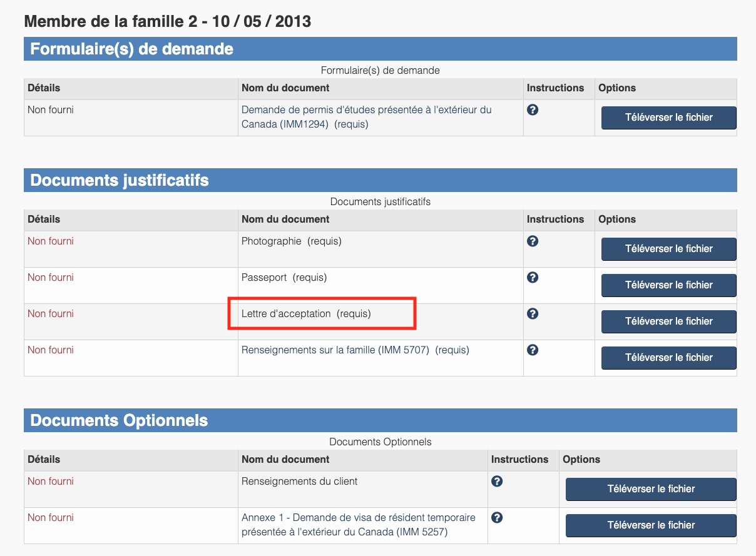Image resolution: width=756 pixels, height=556 pixels.
Task: Click Instructions column header in Documents Optionnels table
Action: 520,460
